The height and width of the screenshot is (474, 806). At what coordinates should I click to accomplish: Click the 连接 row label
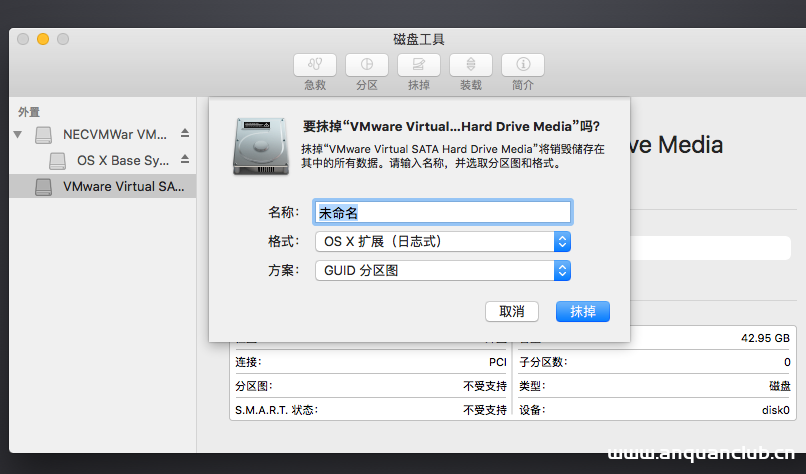(x=248, y=362)
